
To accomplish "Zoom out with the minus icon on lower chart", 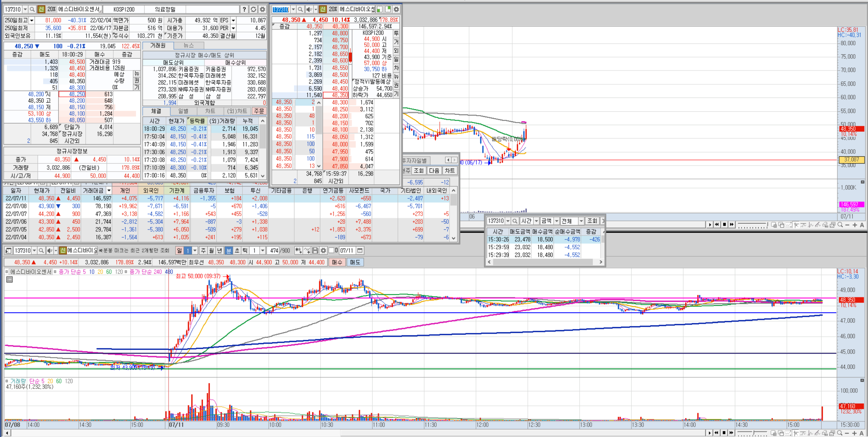I will 847,433.
